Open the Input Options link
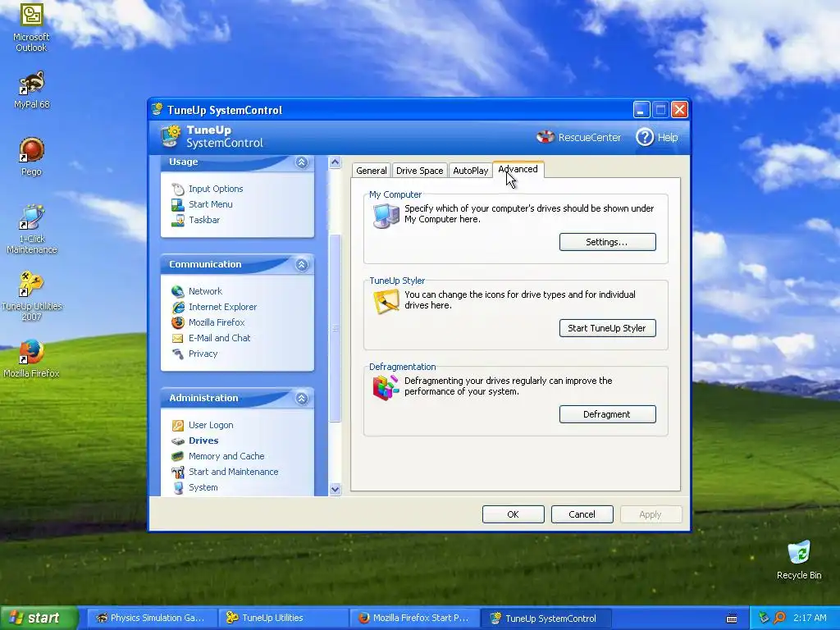This screenshot has height=630, width=840. point(216,189)
